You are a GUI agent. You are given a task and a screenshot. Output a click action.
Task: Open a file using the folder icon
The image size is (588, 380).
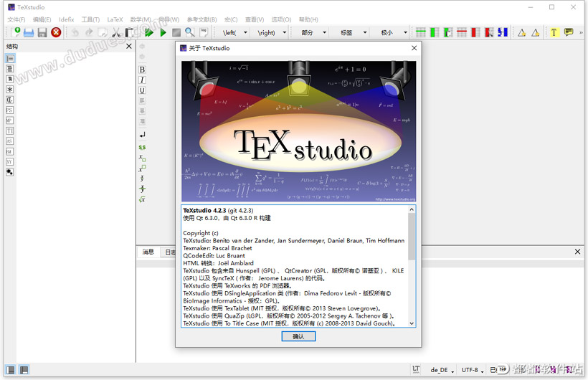tap(29, 33)
